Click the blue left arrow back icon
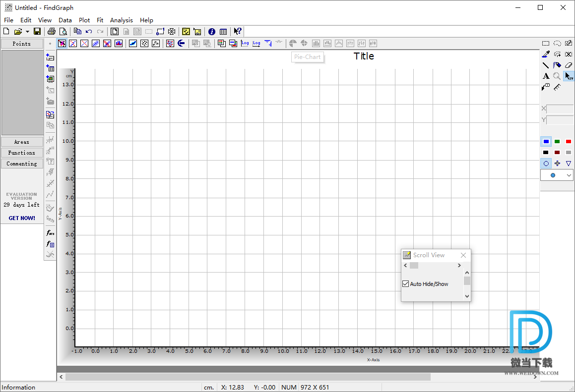Viewport: 575px width, 392px height. [x=181, y=43]
